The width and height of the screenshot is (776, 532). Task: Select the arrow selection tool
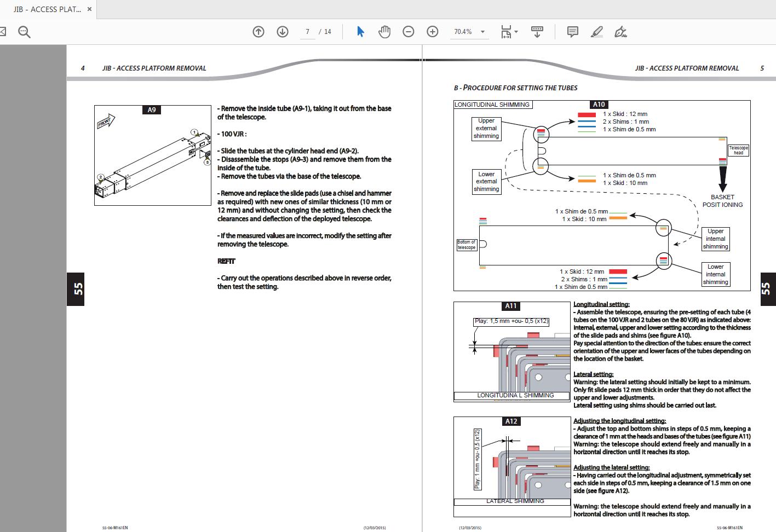pyautogui.click(x=360, y=32)
